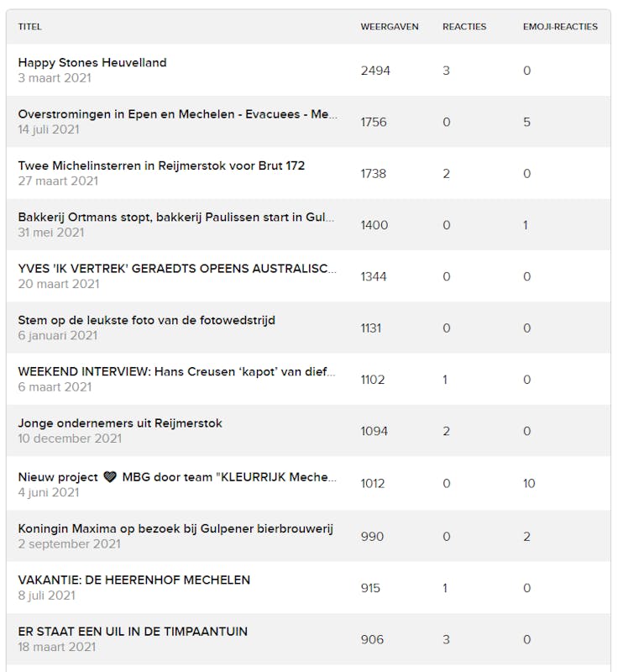Select the YVES 'IK VERTREK' GERAEDTS post

click(x=177, y=269)
